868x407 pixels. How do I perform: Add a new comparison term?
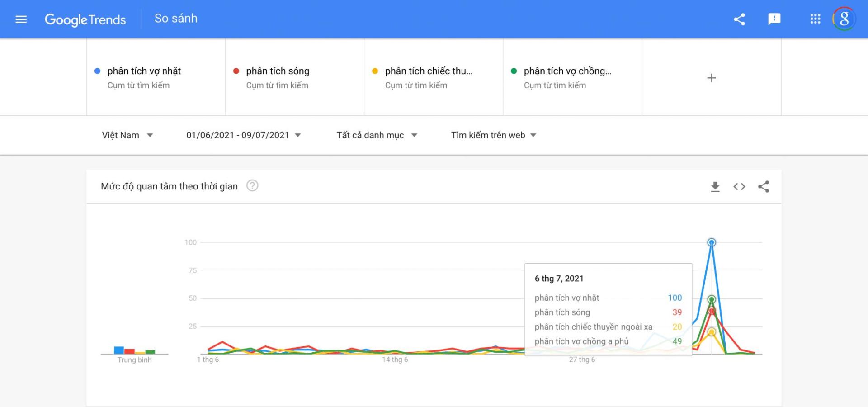711,78
